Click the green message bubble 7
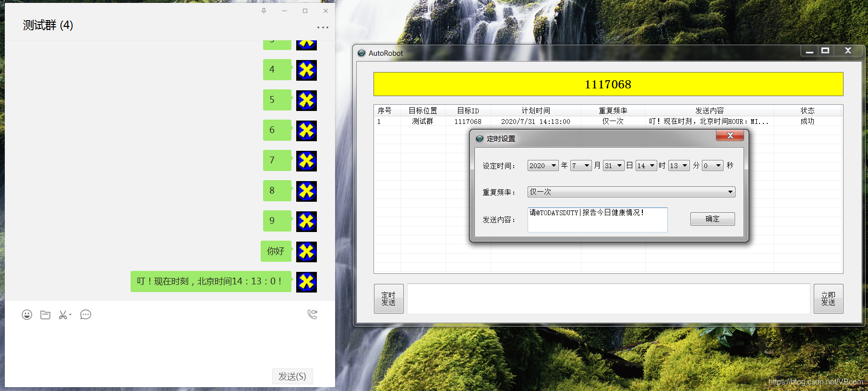 [277, 160]
